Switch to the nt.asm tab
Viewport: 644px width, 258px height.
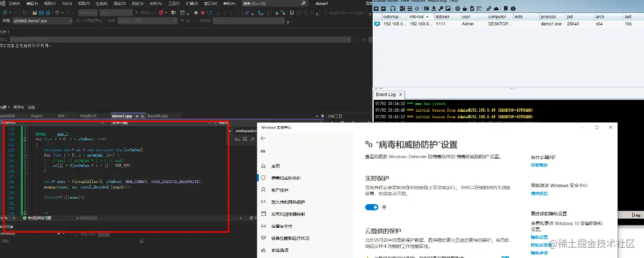pyautogui.click(x=36, y=116)
